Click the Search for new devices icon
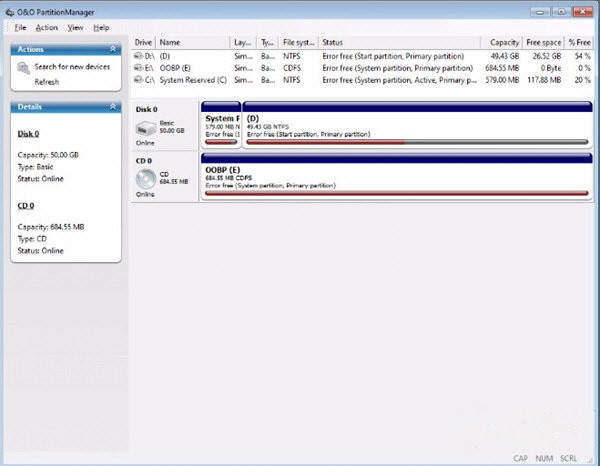 (x=22, y=67)
